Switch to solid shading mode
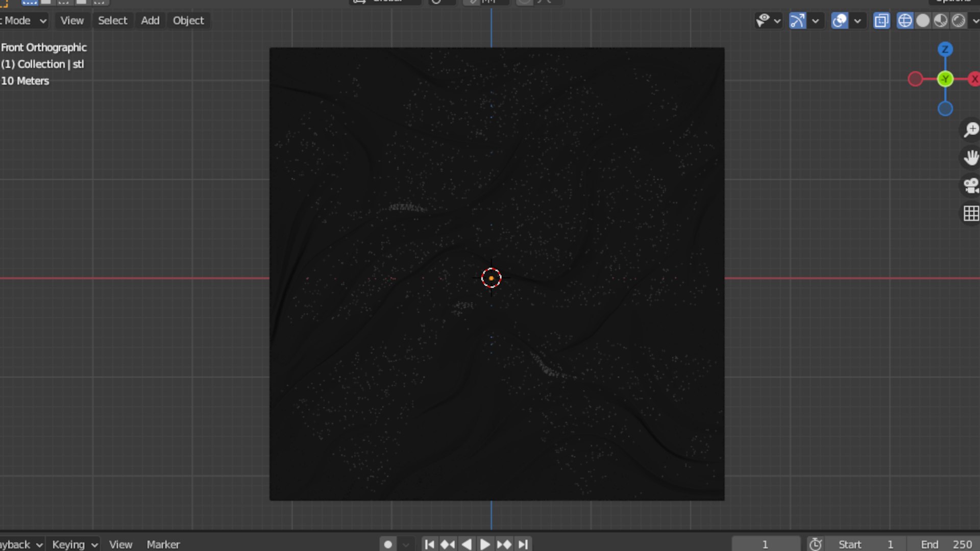The image size is (980, 551). coord(923,21)
